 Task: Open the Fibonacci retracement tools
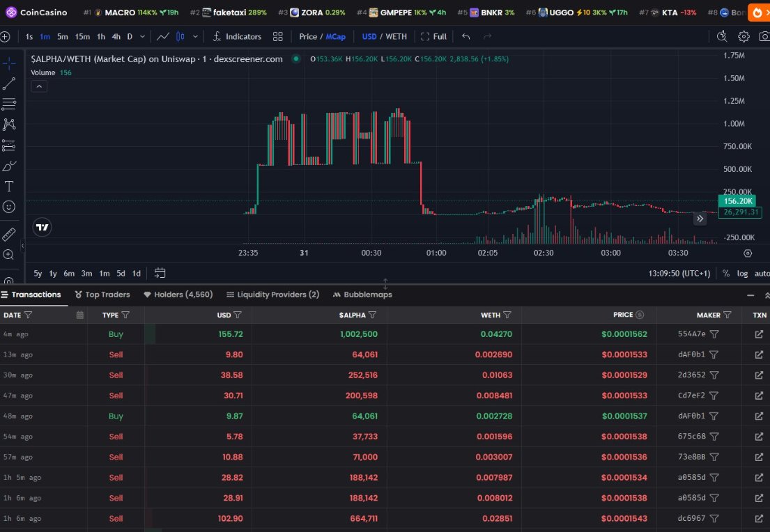pos(9,104)
